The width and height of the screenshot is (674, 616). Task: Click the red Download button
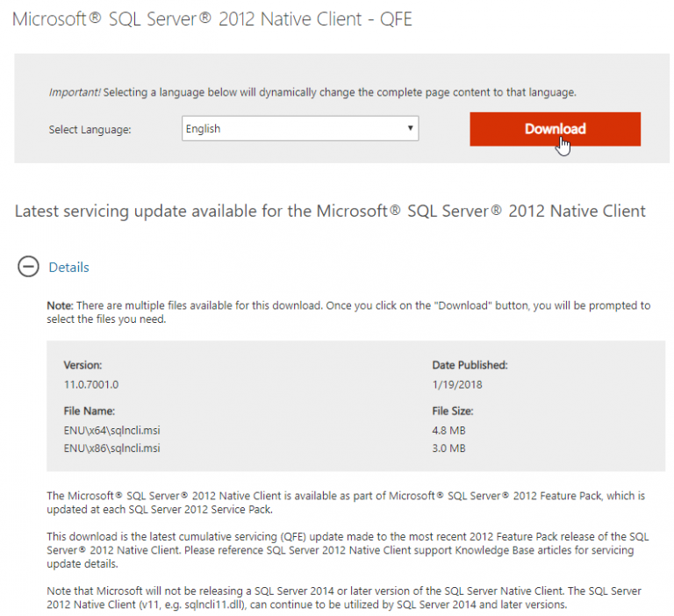click(x=555, y=129)
